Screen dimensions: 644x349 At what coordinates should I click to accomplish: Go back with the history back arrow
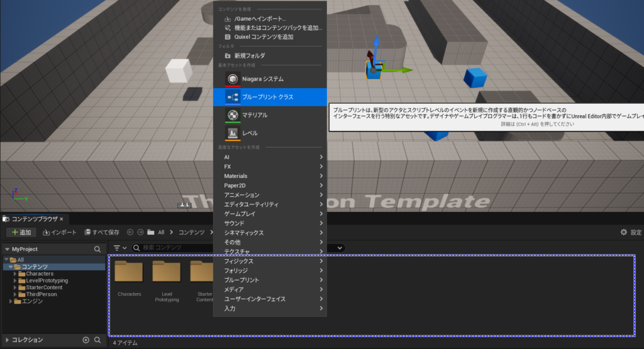[130, 233]
